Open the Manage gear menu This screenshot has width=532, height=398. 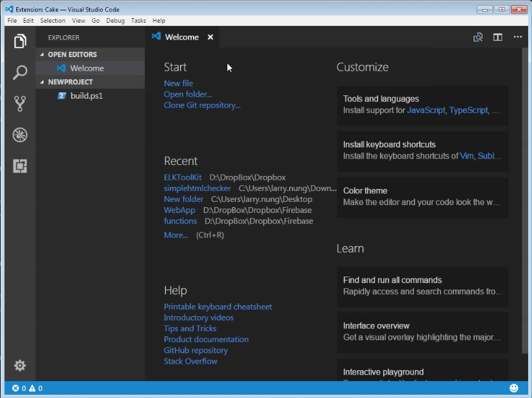pos(20,366)
